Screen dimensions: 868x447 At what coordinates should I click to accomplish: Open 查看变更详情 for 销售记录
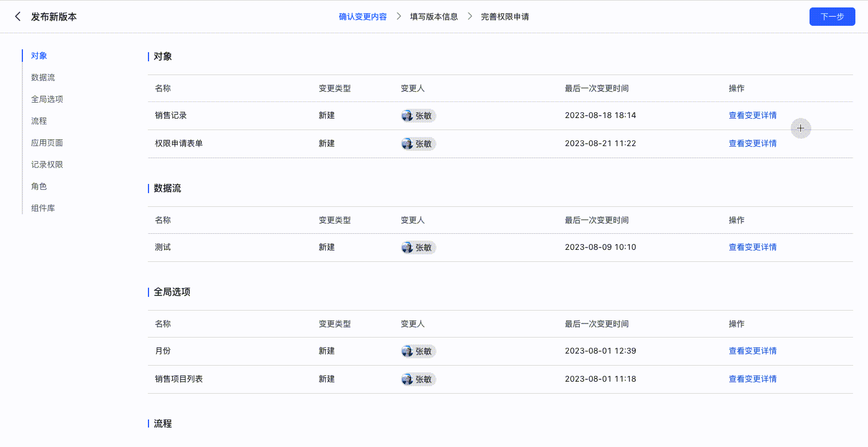click(x=753, y=115)
